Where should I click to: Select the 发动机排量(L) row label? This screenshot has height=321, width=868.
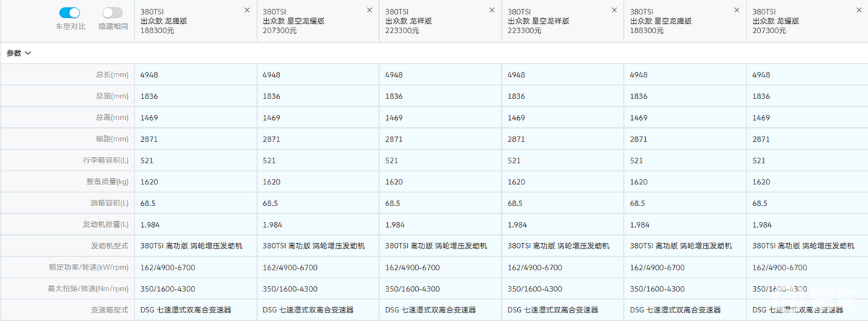[106, 225]
